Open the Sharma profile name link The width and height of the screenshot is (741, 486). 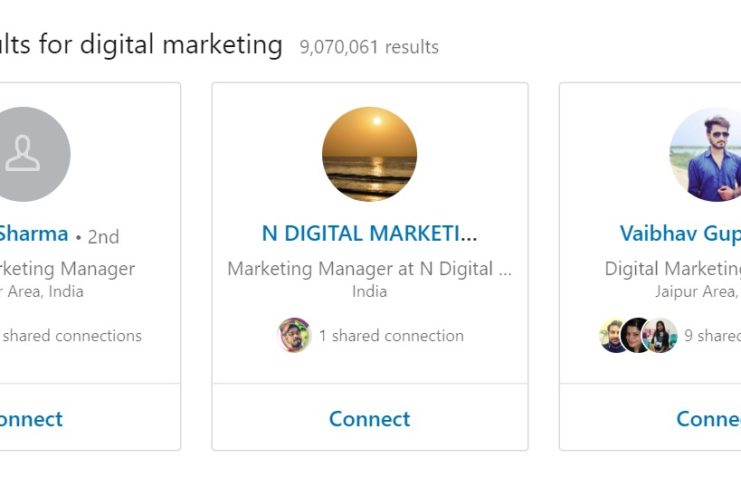click(32, 234)
